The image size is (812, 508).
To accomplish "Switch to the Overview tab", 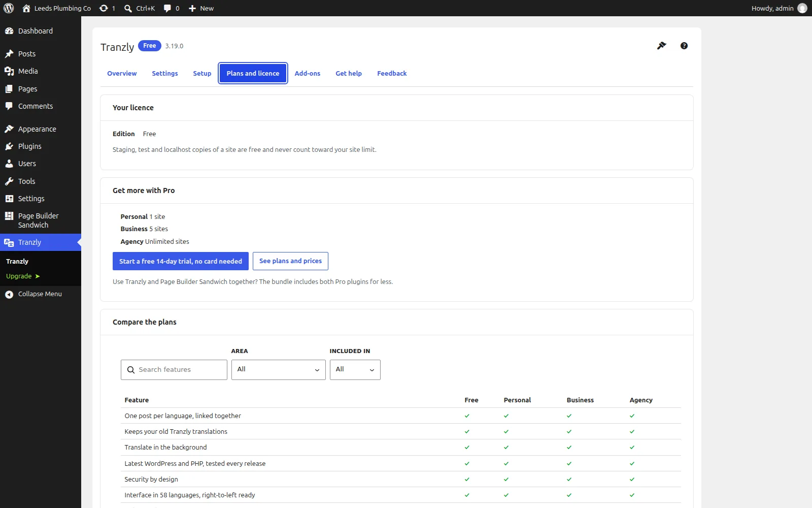I will tap(122, 73).
